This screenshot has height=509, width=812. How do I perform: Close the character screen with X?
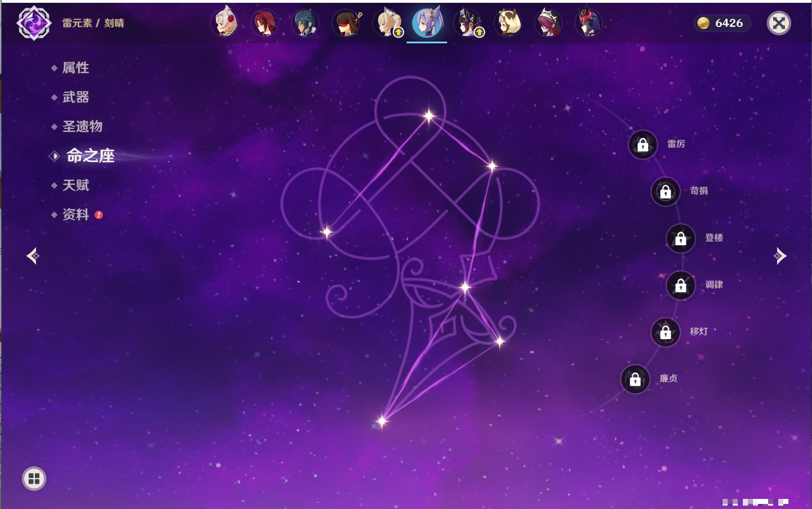click(x=779, y=23)
